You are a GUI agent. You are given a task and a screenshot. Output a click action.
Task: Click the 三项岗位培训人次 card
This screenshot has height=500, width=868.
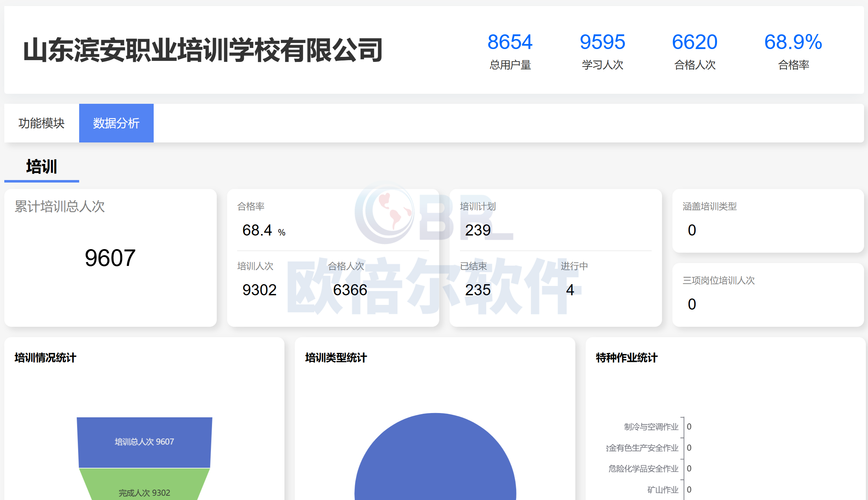coord(768,295)
